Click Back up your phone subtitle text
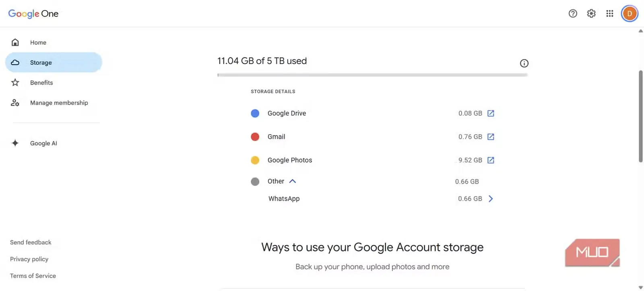 pyautogui.click(x=372, y=266)
